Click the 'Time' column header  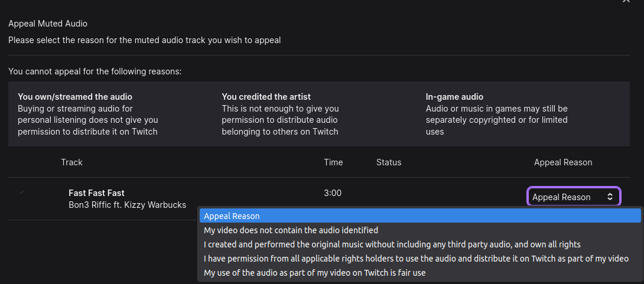[x=333, y=162]
